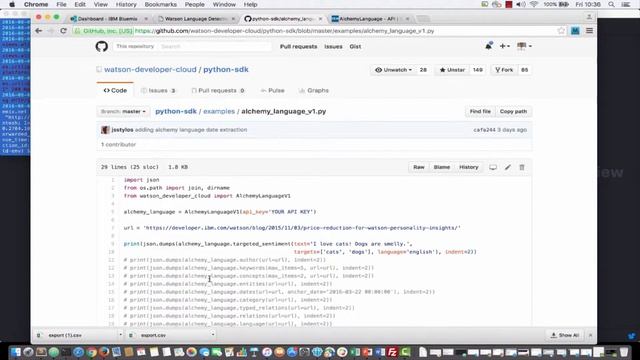The width and height of the screenshot is (640, 360).
Task: Open the Blame view
Action: [x=442, y=167]
